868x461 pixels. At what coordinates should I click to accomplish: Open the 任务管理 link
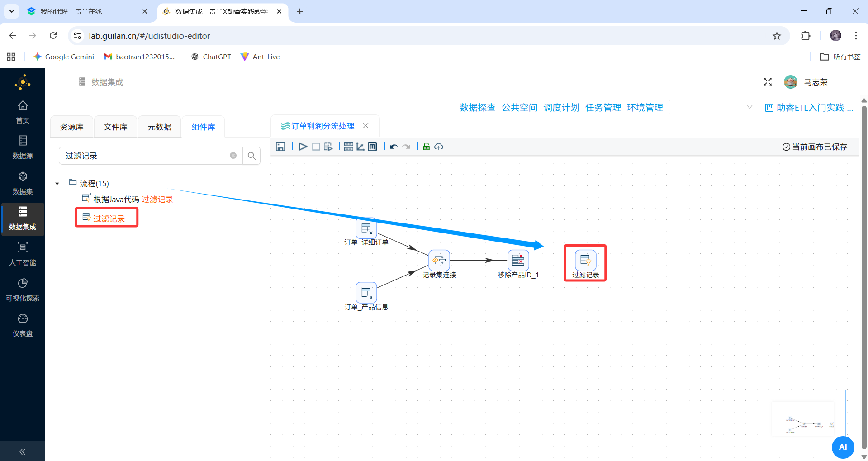603,107
